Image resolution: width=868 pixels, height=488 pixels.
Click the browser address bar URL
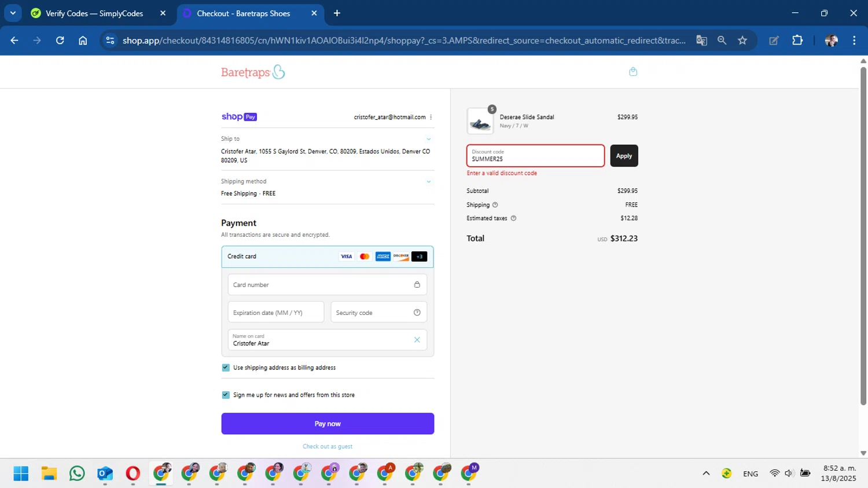[x=404, y=41]
